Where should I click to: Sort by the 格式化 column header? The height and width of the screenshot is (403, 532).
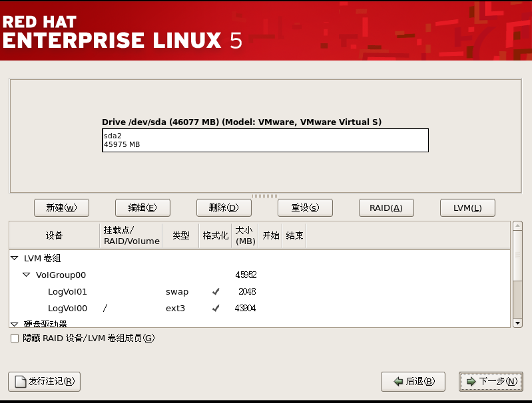pos(216,235)
